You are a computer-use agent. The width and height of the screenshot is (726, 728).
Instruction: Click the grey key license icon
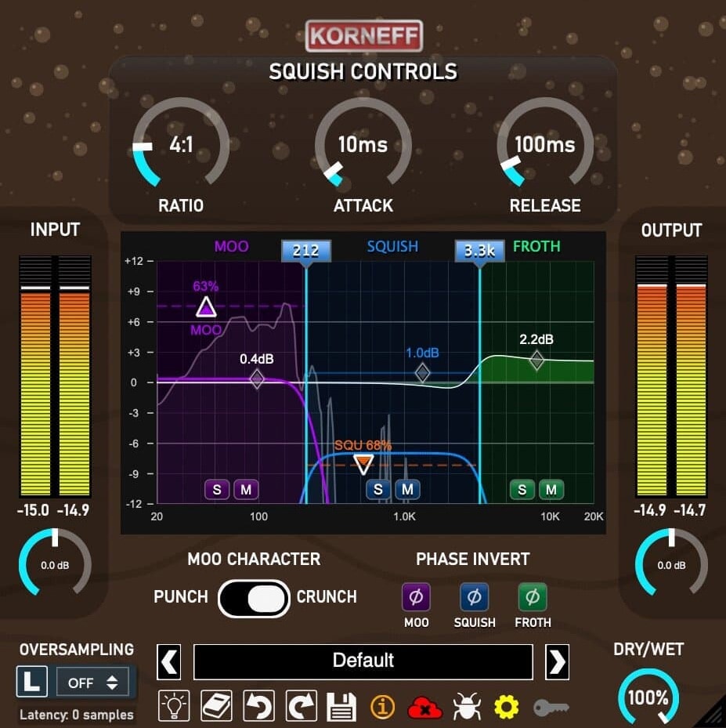coord(551,708)
